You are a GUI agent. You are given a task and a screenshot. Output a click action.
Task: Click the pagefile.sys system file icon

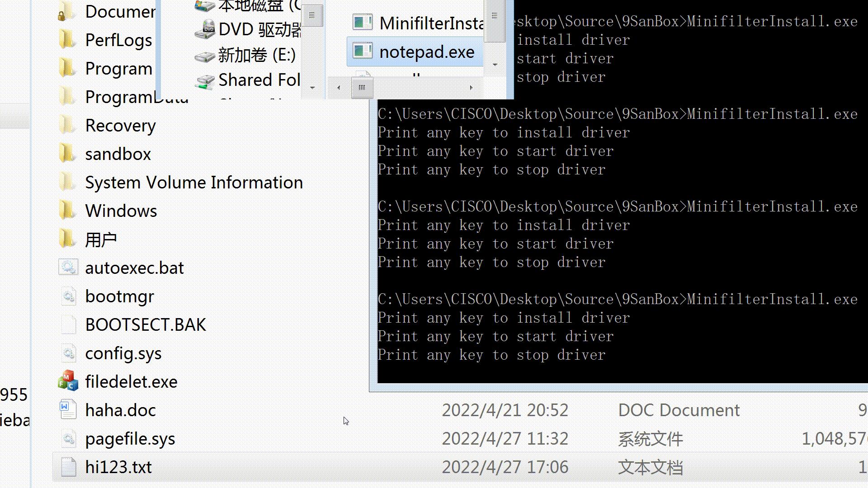(x=68, y=438)
